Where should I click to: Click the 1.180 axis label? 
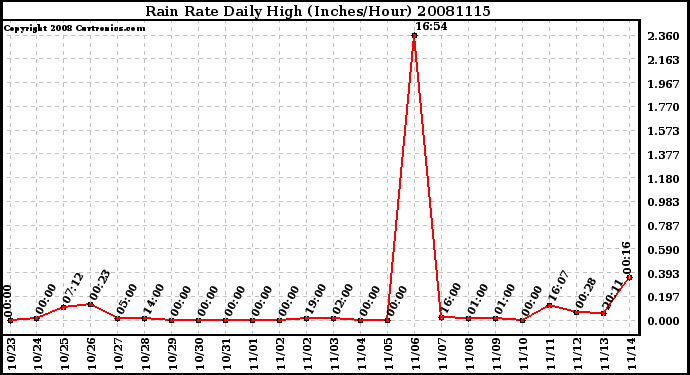pos(663,179)
